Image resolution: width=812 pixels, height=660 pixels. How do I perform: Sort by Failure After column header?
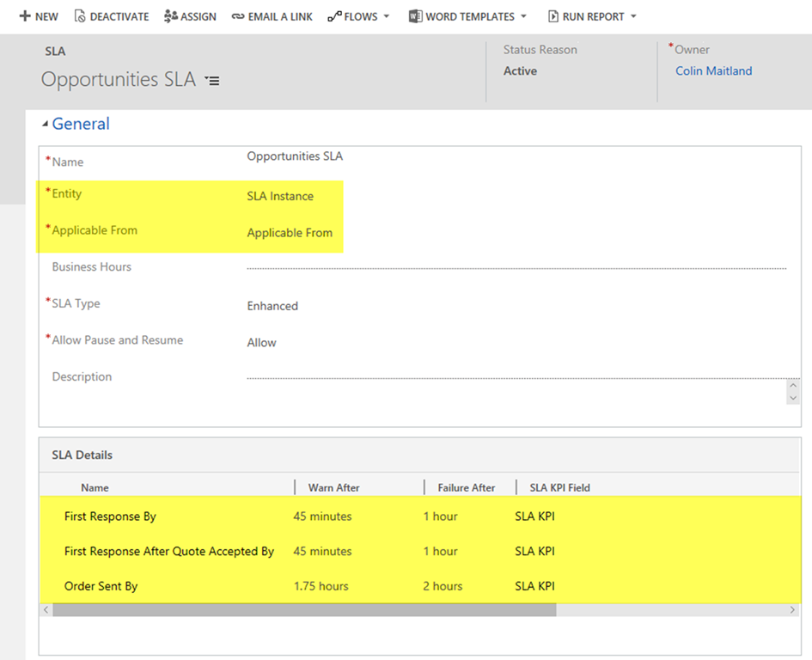coord(466,487)
